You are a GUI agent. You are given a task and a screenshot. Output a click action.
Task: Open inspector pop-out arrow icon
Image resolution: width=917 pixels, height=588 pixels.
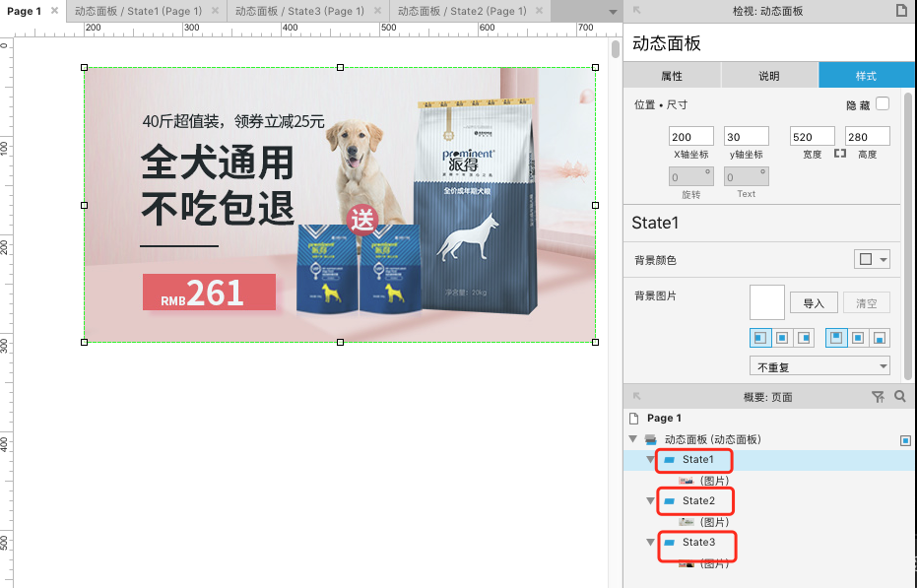637,11
